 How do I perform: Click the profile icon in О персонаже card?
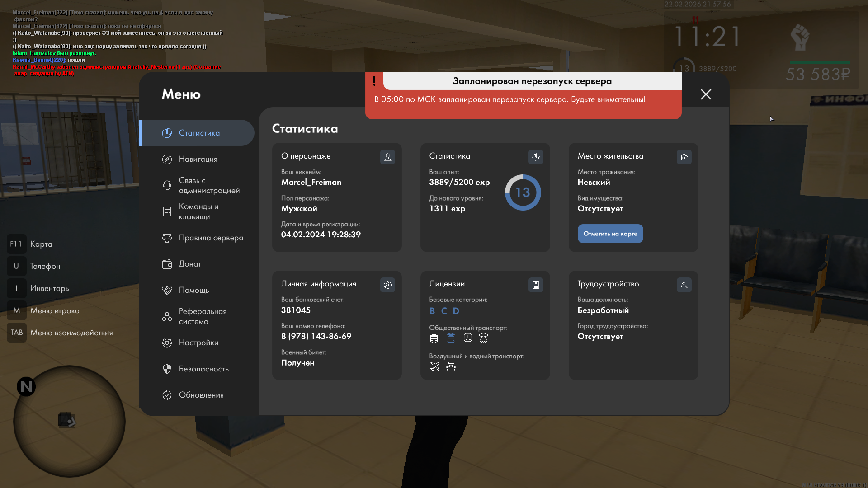[x=387, y=157]
